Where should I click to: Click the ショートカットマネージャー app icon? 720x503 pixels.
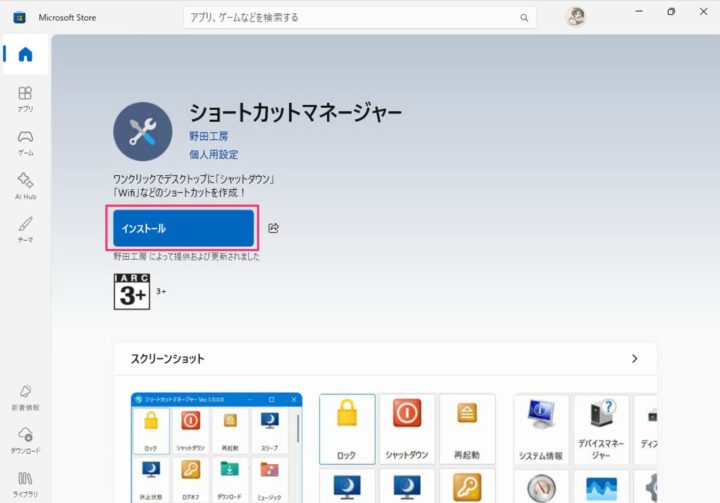coord(143,131)
